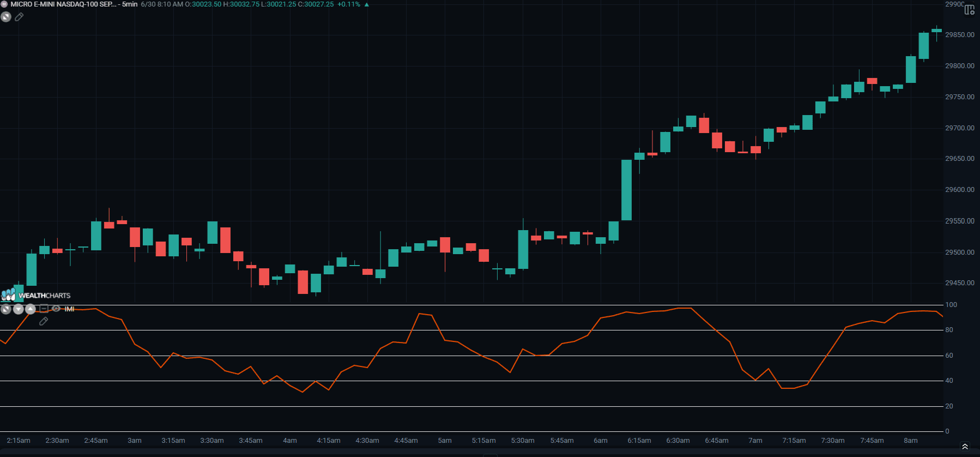Click the 4:30am time axis label

coord(367,441)
